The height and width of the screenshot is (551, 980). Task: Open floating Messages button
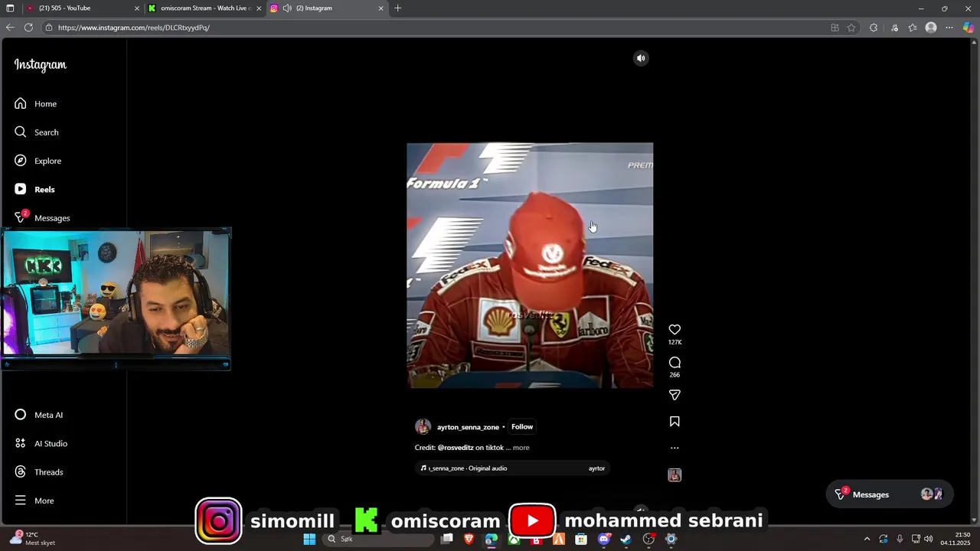pos(889,494)
